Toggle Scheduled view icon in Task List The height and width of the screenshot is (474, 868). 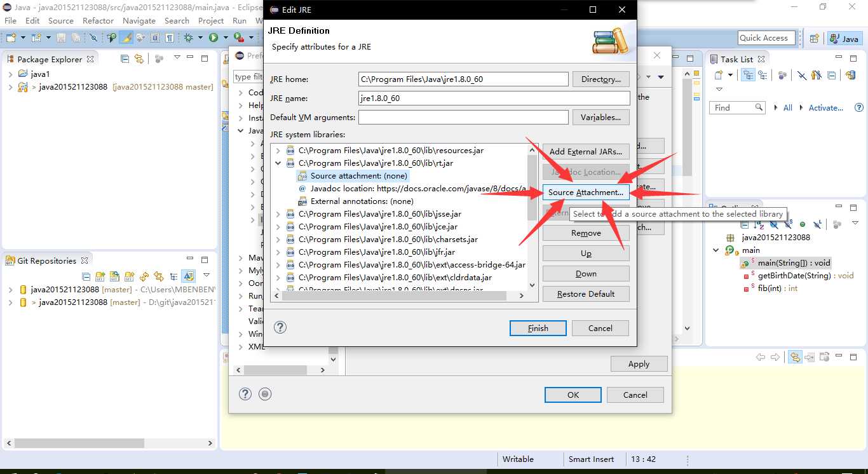pos(763,75)
